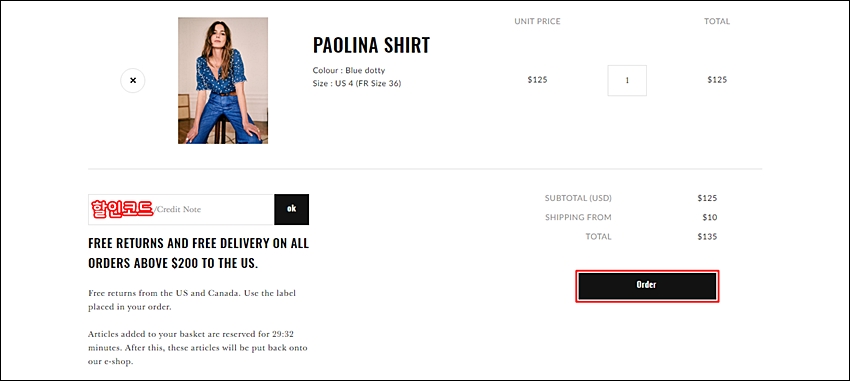Select the $135 order total amount
The image size is (850, 381).
tap(707, 236)
